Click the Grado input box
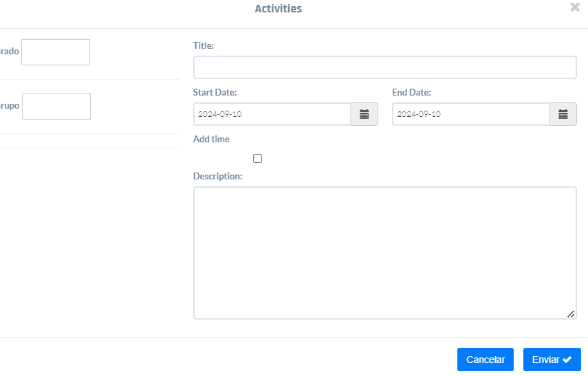Image resolution: width=588 pixels, height=376 pixels. click(x=56, y=52)
